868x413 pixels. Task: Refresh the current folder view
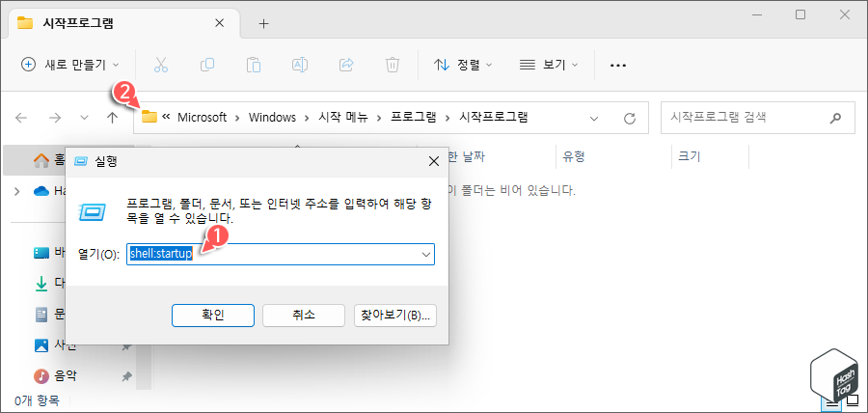point(630,118)
